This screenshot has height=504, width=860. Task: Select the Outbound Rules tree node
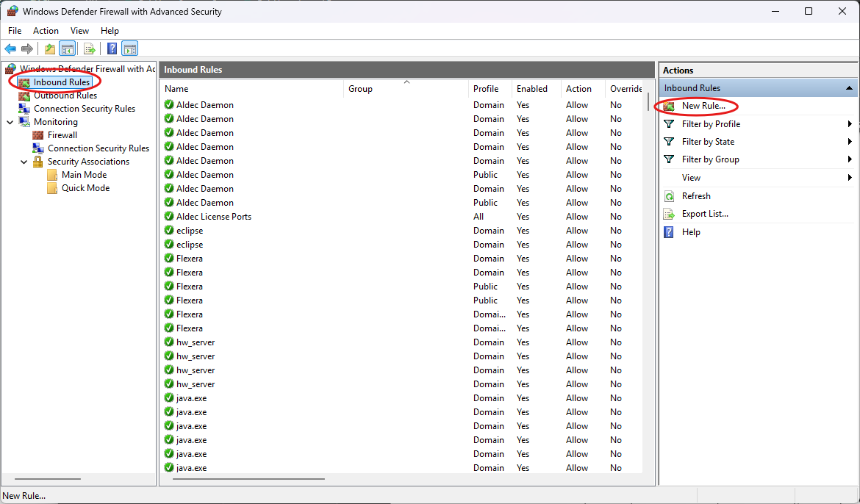[x=65, y=96]
